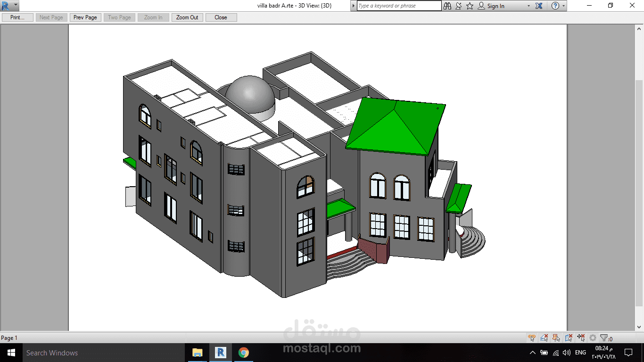Open the Communication Center satellite icon
This screenshot has width=644, height=362.
coord(458,6)
